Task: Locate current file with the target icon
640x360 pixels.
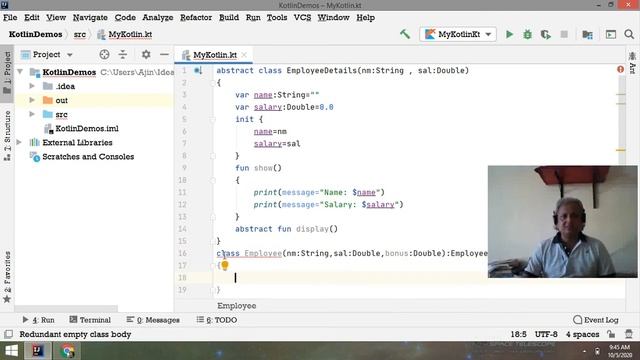Action: (104, 54)
